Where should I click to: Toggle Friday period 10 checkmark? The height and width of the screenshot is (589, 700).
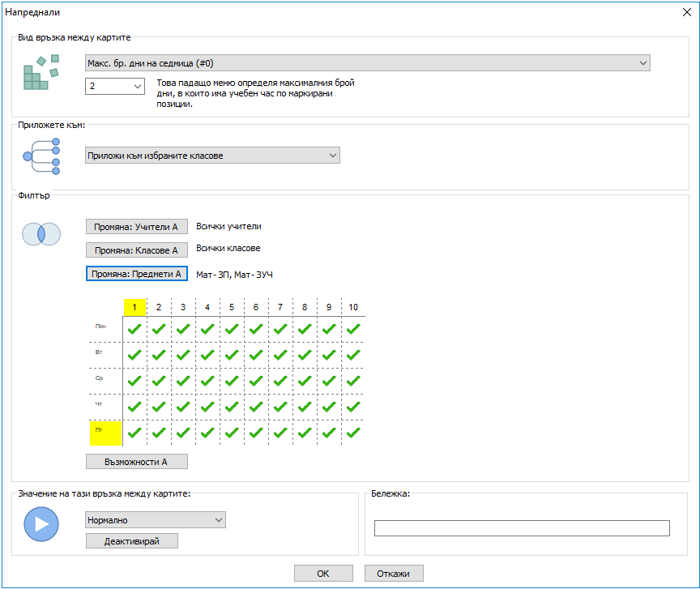coord(353,433)
